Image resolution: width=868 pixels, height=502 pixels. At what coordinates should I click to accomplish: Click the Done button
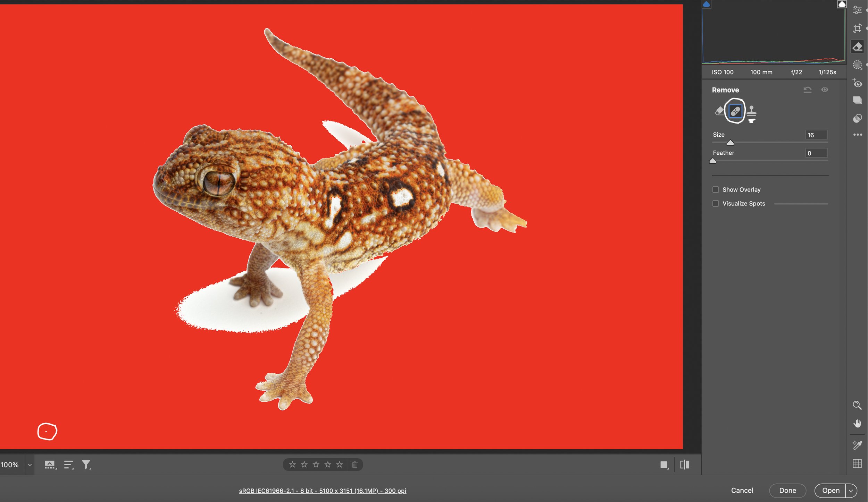click(787, 491)
